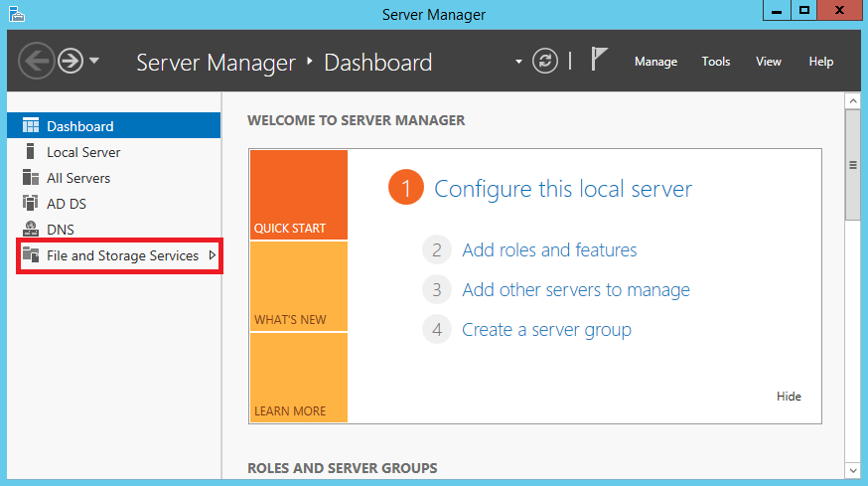Select the WHAT'S NEW orange tile
This screenshot has width=868, height=486.
click(x=298, y=287)
